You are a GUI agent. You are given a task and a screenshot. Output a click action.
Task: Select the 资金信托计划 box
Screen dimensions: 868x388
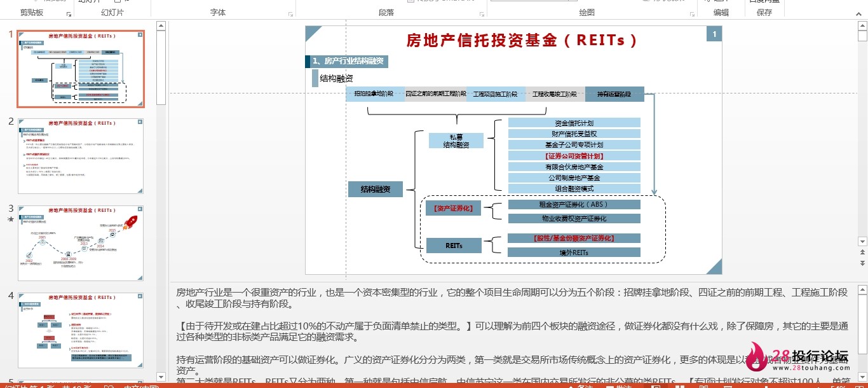point(574,123)
